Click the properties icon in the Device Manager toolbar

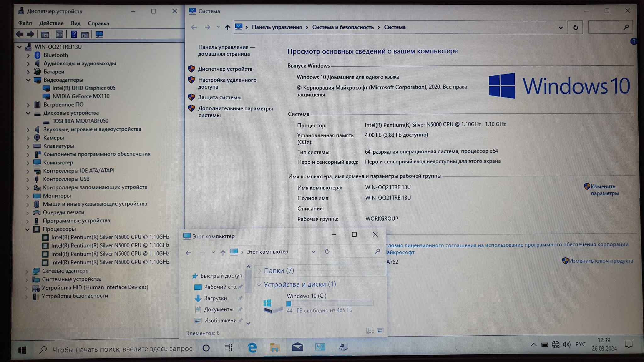pyautogui.click(x=59, y=34)
